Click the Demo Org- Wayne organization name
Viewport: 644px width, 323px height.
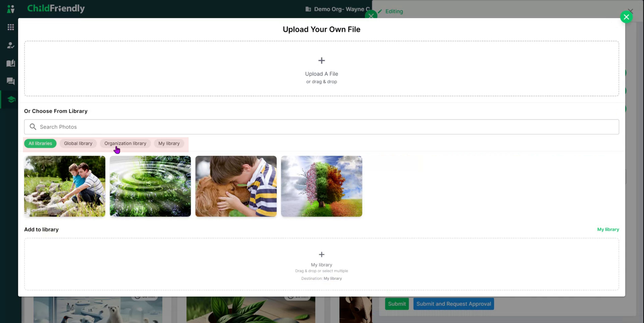(342, 9)
